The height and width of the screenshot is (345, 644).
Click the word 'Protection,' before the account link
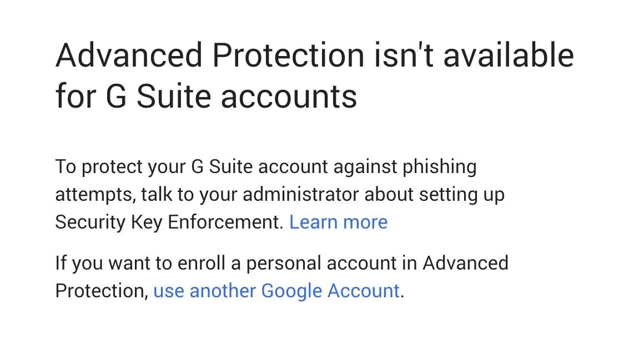point(102,291)
